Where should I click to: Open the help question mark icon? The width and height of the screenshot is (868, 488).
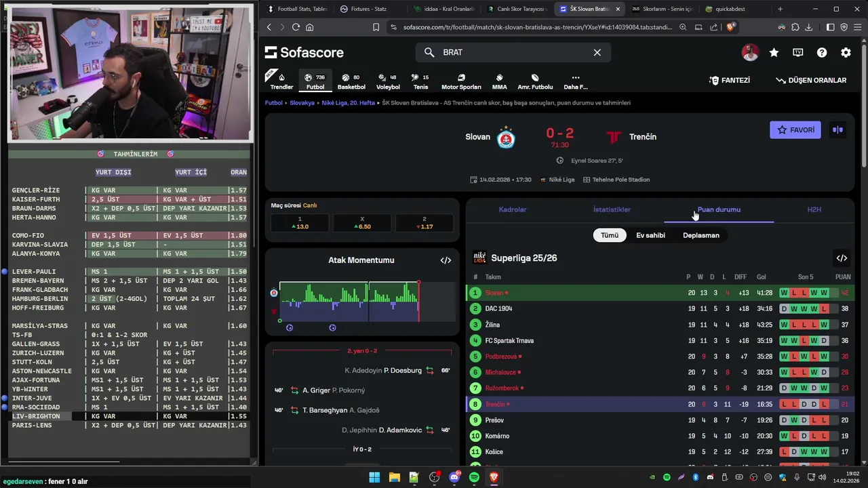tap(822, 52)
